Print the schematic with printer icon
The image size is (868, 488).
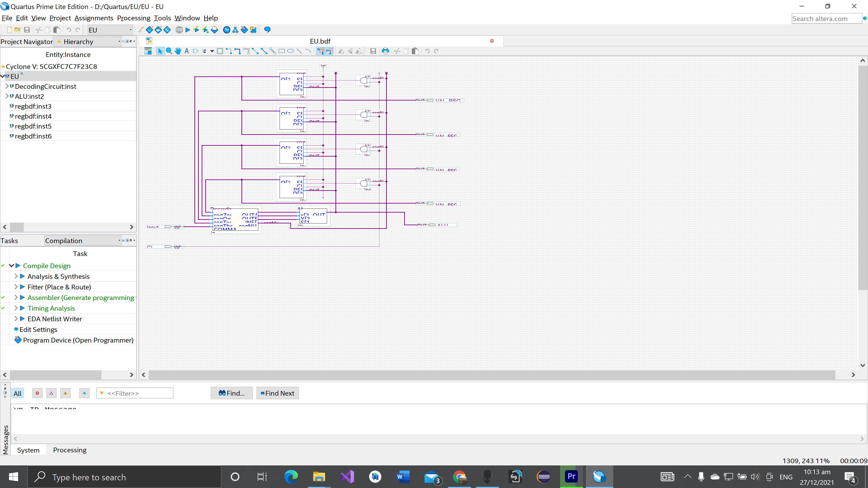pos(385,51)
